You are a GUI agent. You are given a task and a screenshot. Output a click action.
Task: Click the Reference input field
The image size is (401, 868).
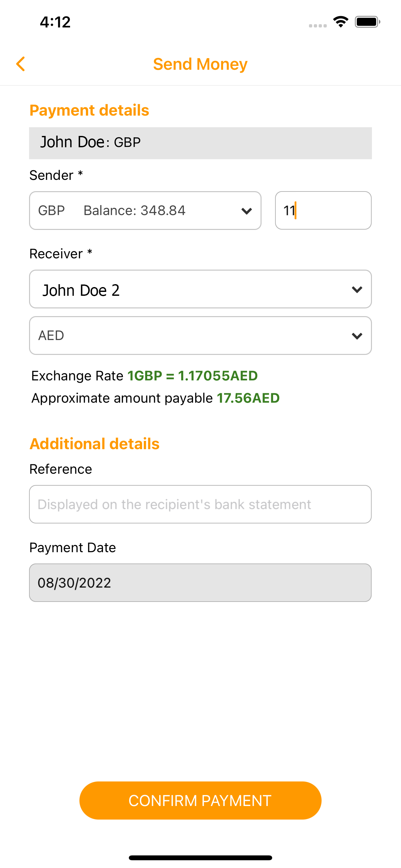(x=200, y=504)
